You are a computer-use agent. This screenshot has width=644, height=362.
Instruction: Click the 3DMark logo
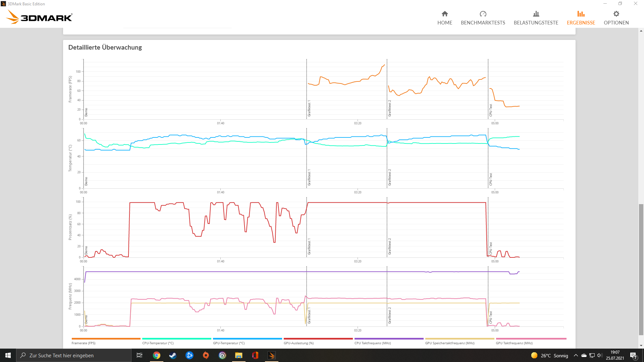pyautogui.click(x=40, y=17)
